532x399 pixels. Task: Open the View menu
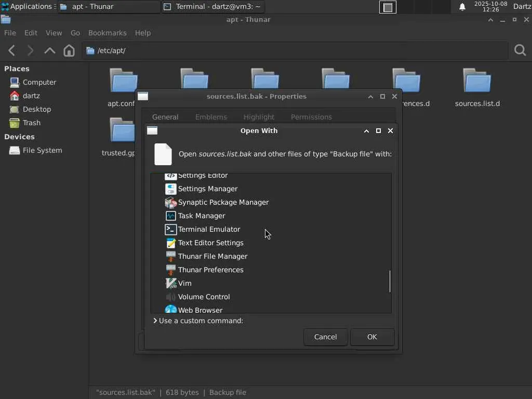click(x=54, y=33)
